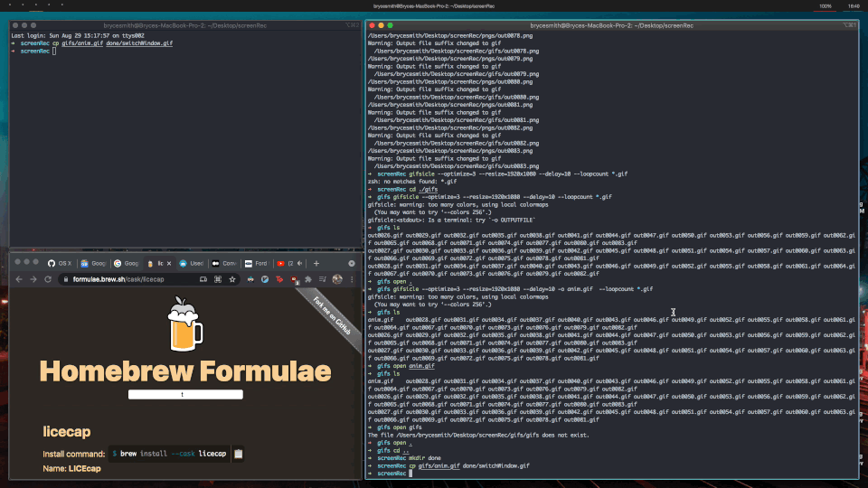868x488 pixels.
Task: Open the Chrome profile avatar
Action: click(x=337, y=279)
